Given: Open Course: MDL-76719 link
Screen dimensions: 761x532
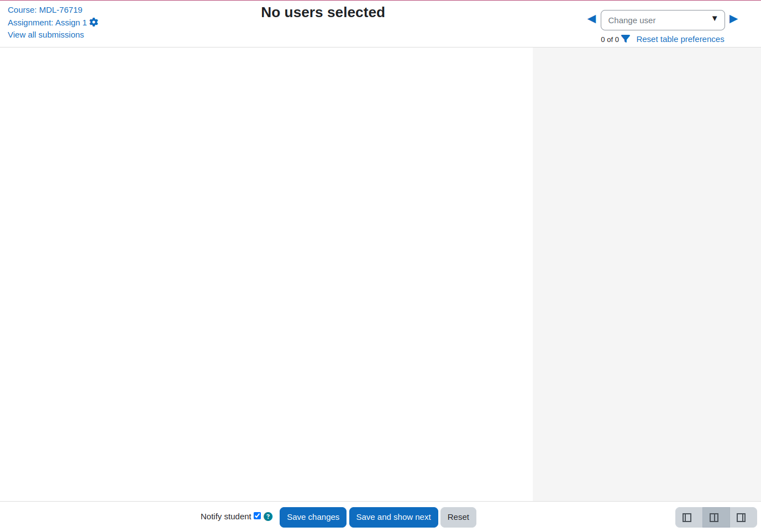Looking at the screenshot, I should pos(45,10).
